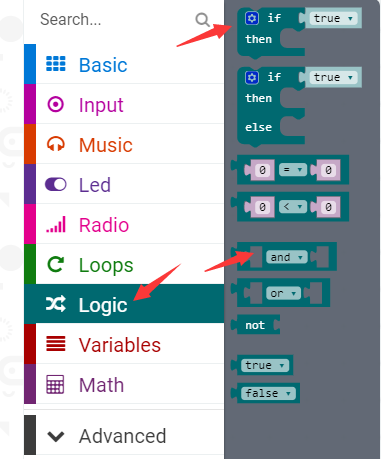Click the search magnifier icon
The image size is (381, 459).
(x=202, y=20)
